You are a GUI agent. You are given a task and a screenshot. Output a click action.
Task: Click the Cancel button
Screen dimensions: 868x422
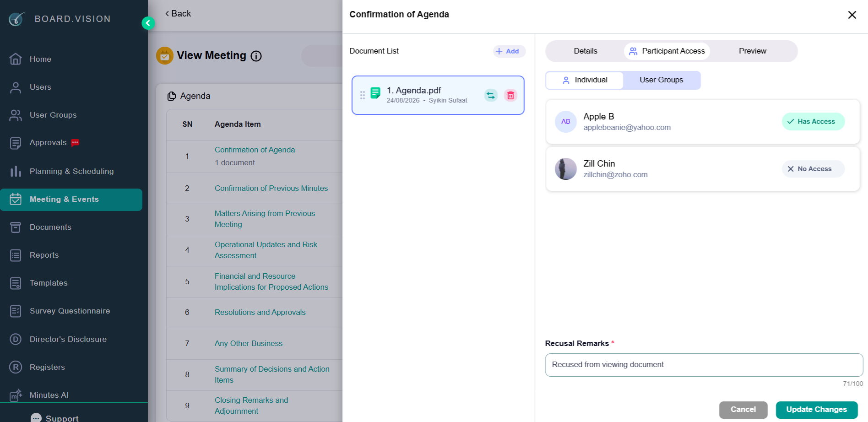[x=743, y=410]
